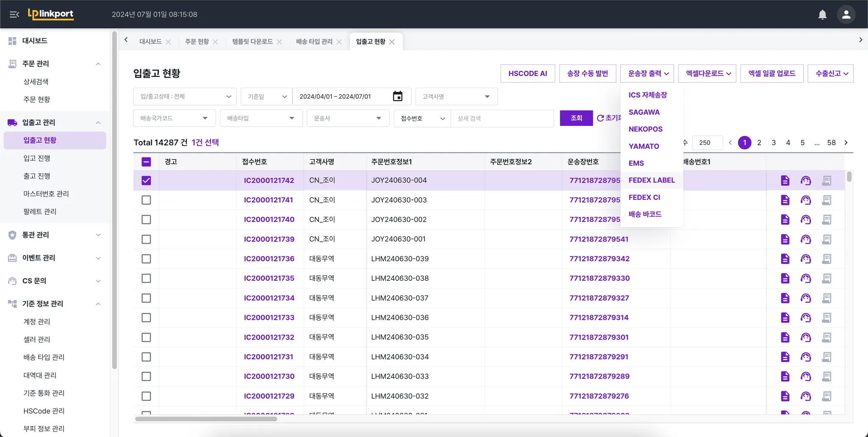
Task: Open the user profile avatar icon
Action: 846,14
